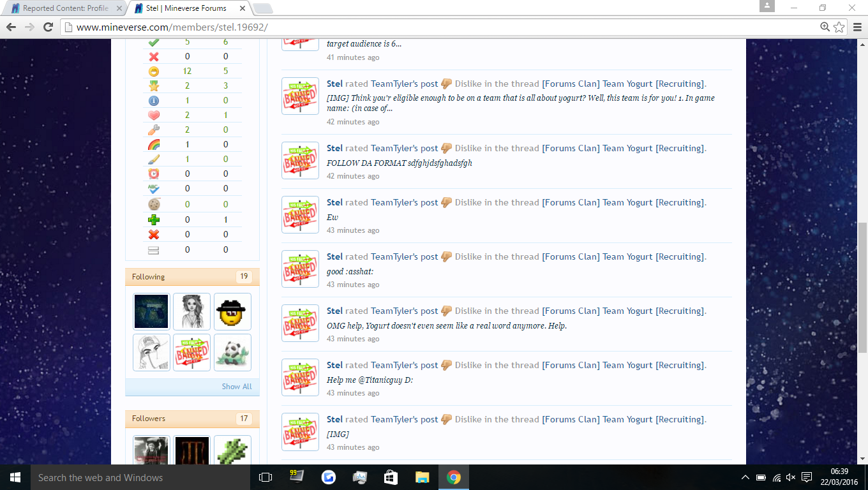
Task: Click the "Search the web and Windows" box
Action: (x=140, y=477)
